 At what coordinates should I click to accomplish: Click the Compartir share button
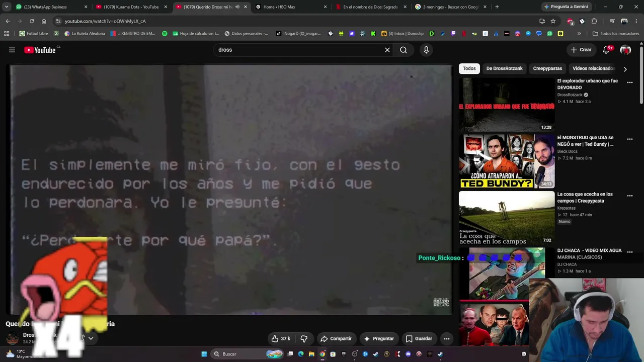click(x=336, y=339)
